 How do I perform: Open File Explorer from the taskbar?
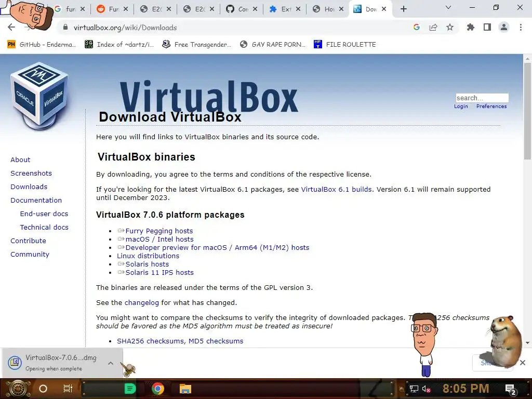click(185, 389)
